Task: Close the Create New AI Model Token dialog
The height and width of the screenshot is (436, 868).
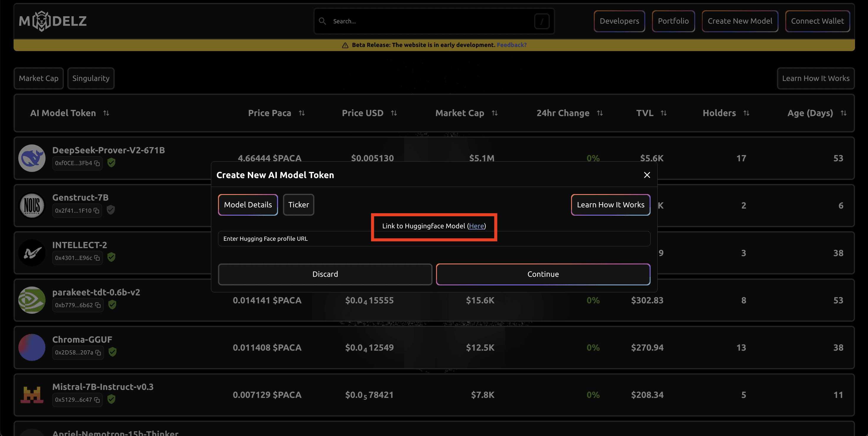Action: pos(647,175)
